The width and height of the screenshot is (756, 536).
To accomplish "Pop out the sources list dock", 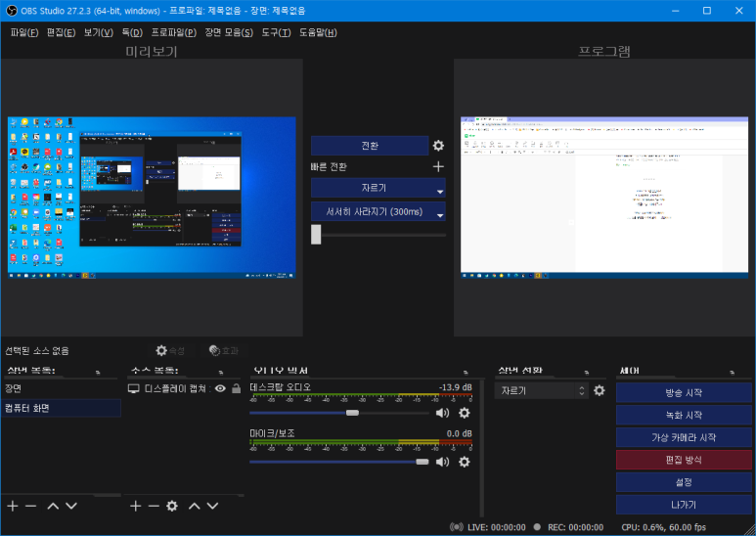I will pos(221,372).
